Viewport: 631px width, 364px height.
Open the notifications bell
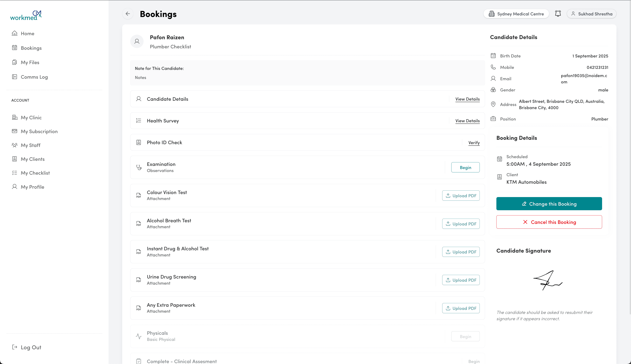pyautogui.click(x=558, y=13)
